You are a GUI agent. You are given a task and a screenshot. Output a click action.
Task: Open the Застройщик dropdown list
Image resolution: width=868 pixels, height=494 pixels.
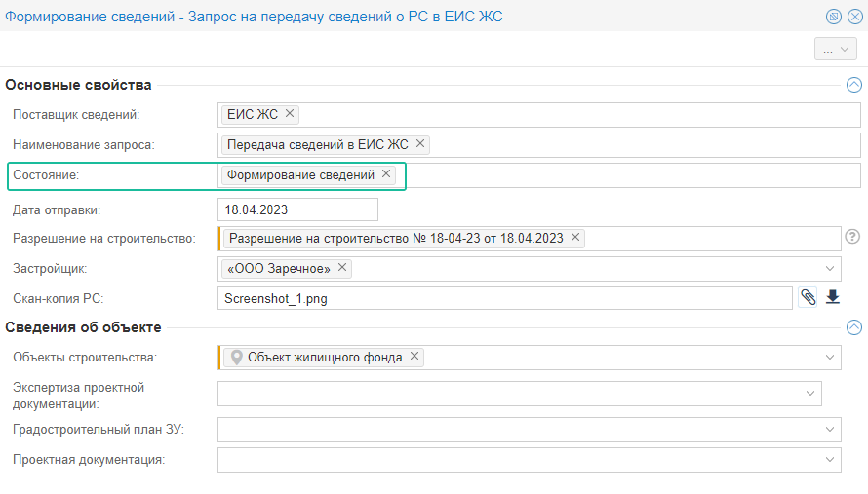tap(830, 268)
